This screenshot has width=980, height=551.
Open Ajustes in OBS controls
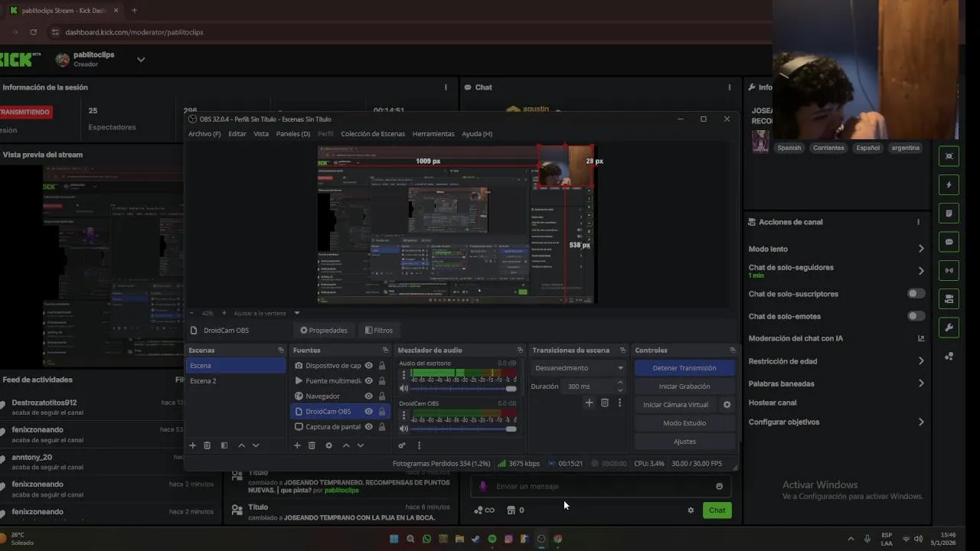pos(684,442)
